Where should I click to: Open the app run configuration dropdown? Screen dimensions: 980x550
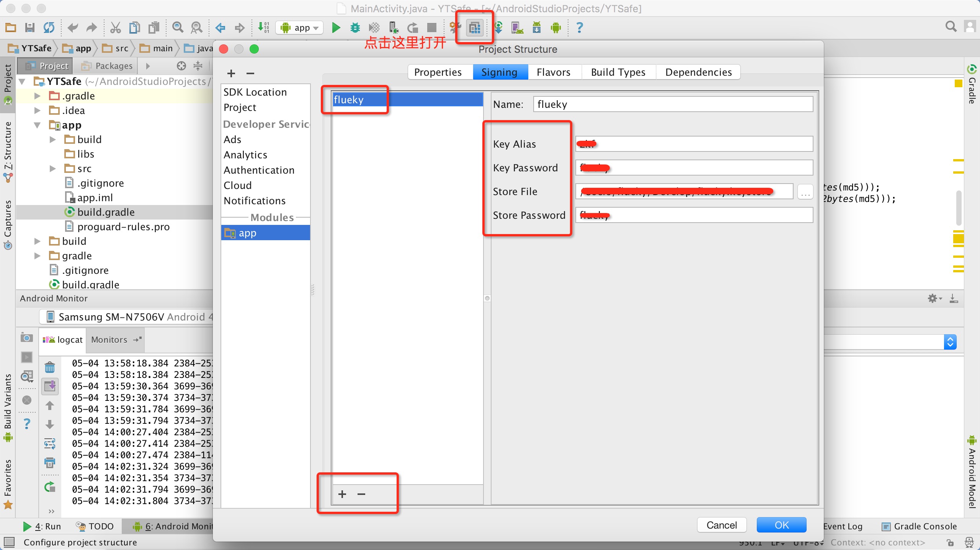point(299,28)
